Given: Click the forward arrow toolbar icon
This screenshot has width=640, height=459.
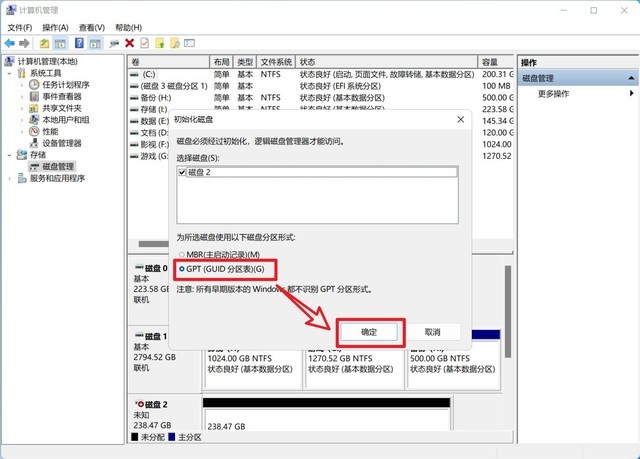Looking at the screenshot, I should [25, 43].
